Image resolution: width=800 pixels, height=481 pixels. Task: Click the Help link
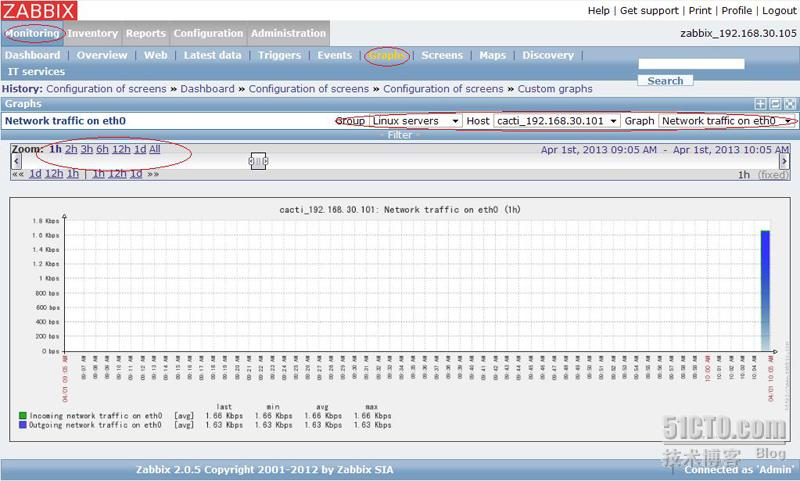[x=598, y=11]
